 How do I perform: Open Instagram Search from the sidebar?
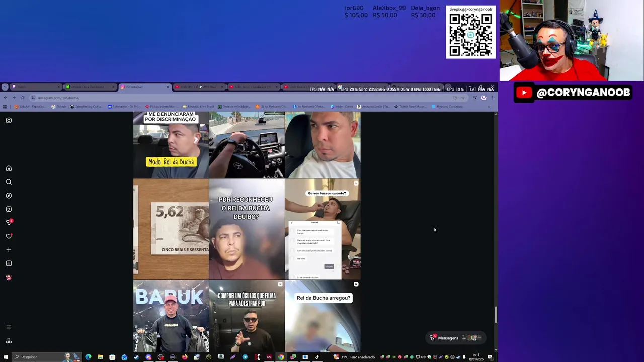point(9,182)
